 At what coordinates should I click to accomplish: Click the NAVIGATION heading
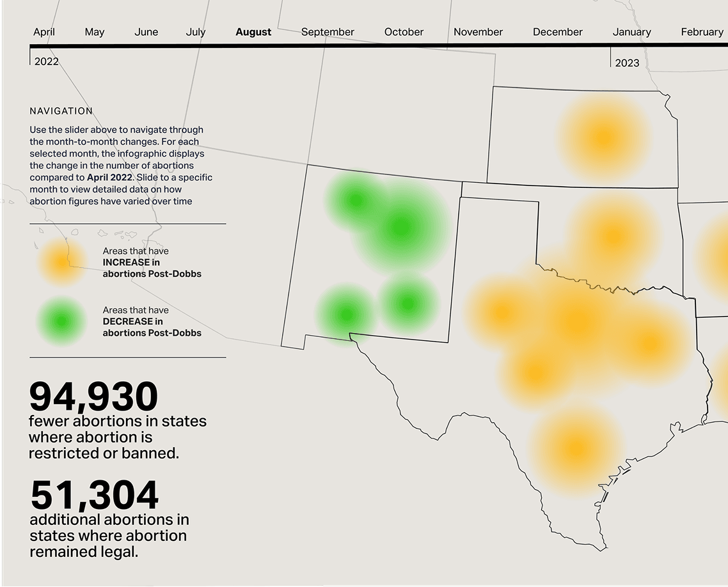pyautogui.click(x=61, y=111)
